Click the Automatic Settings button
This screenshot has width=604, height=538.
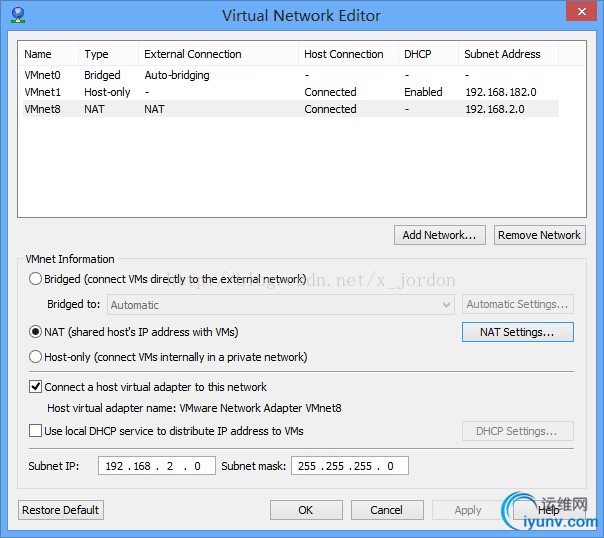(x=518, y=304)
